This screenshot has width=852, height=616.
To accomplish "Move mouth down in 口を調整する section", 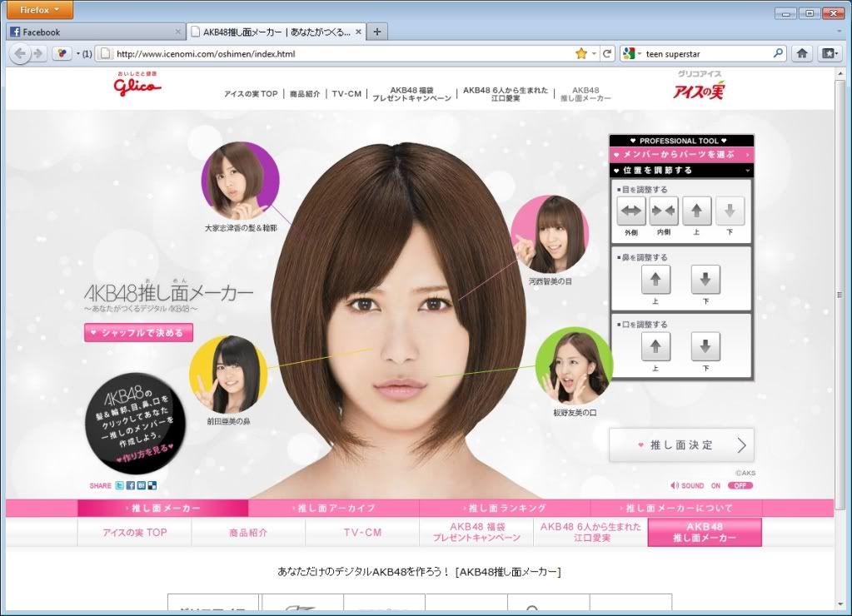I will (x=705, y=346).
